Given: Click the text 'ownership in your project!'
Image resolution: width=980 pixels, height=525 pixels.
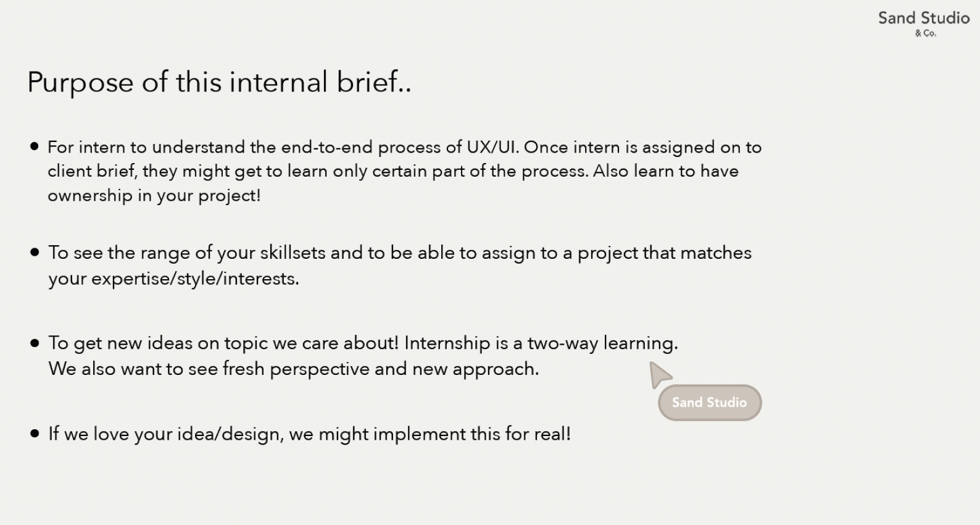Looking at the screenshot, I should (154, 196).
